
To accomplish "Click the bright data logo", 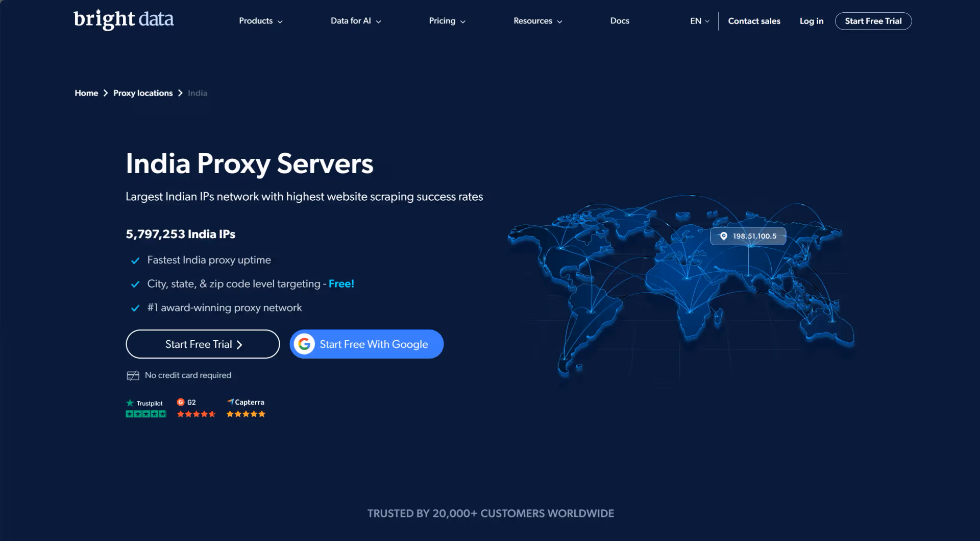I will pyautogui.click(x=124, y=19).
